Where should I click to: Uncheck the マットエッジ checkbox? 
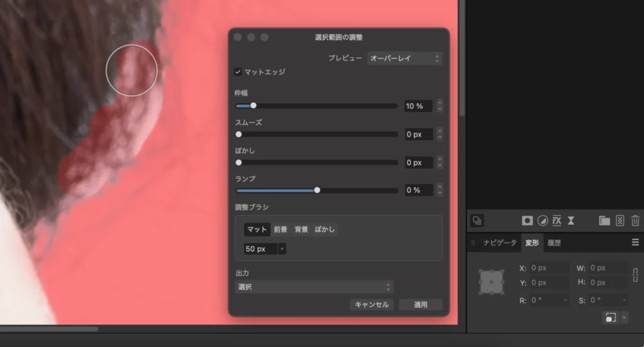click(x=238, y=72)
